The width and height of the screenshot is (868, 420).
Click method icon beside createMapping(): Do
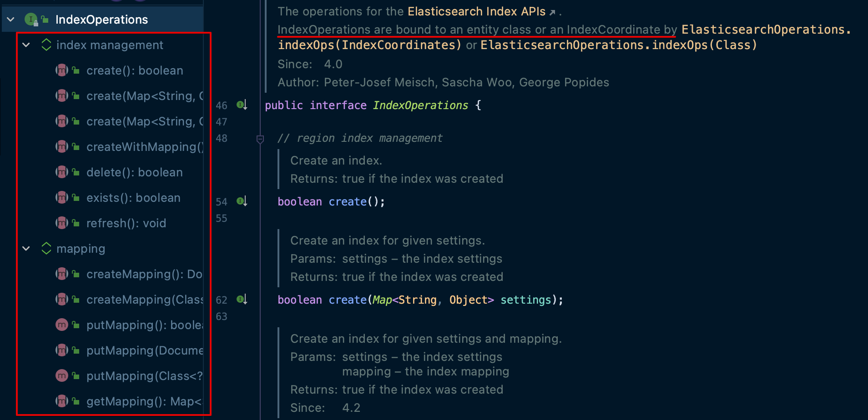point(62,274)
